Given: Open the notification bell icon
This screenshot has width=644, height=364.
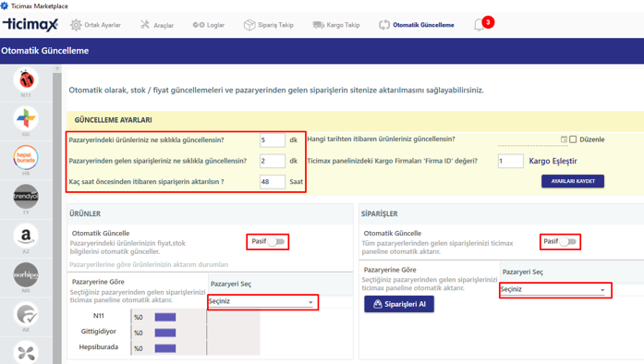Looking at the screenshot, I should [x=479, y=25].
